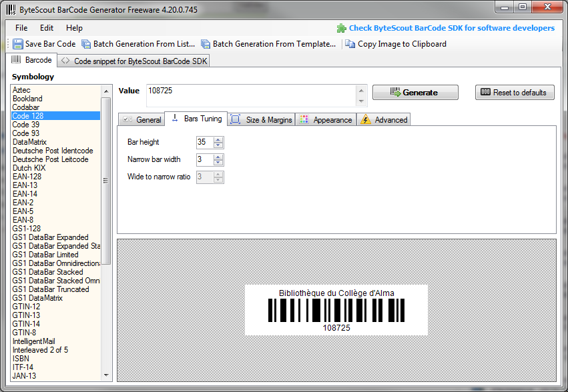Increase Bar height with up arrow

coord(218,140)
